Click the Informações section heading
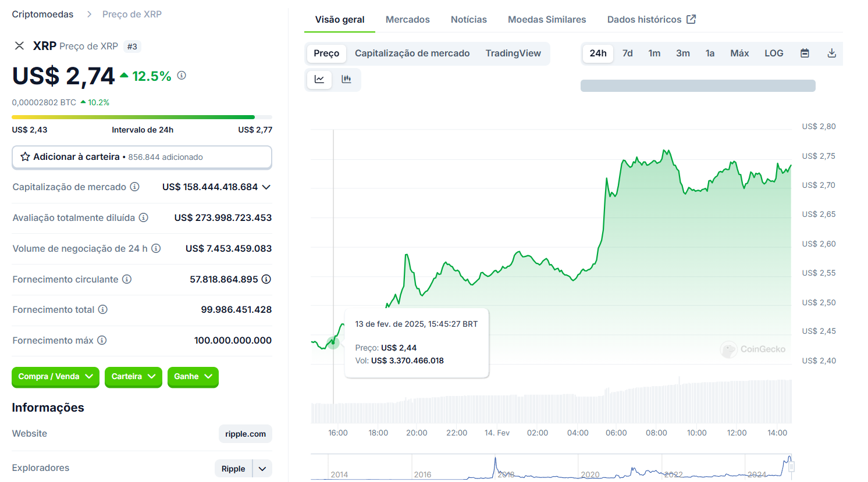Viewport: 868px width, 482px height. (48, 408)
